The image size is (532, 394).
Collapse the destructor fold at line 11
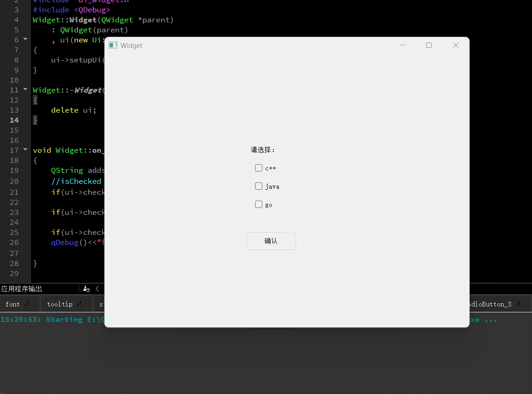click(x=26, y=89)
